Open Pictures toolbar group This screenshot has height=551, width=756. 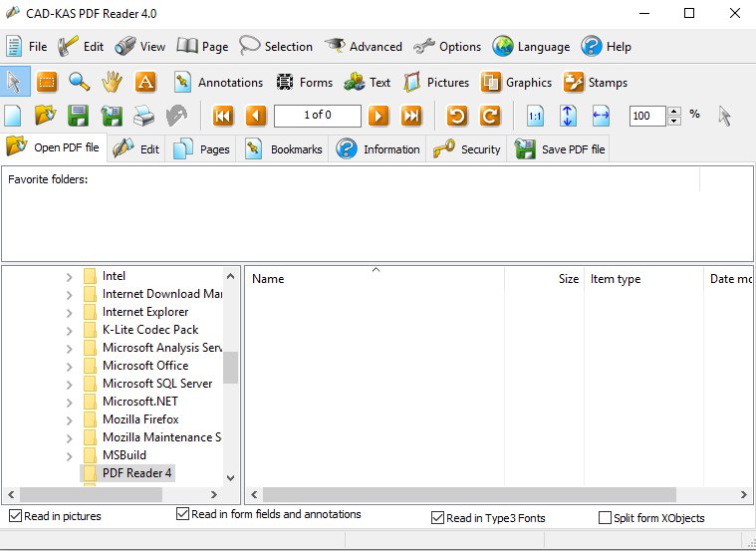point(436,83)
